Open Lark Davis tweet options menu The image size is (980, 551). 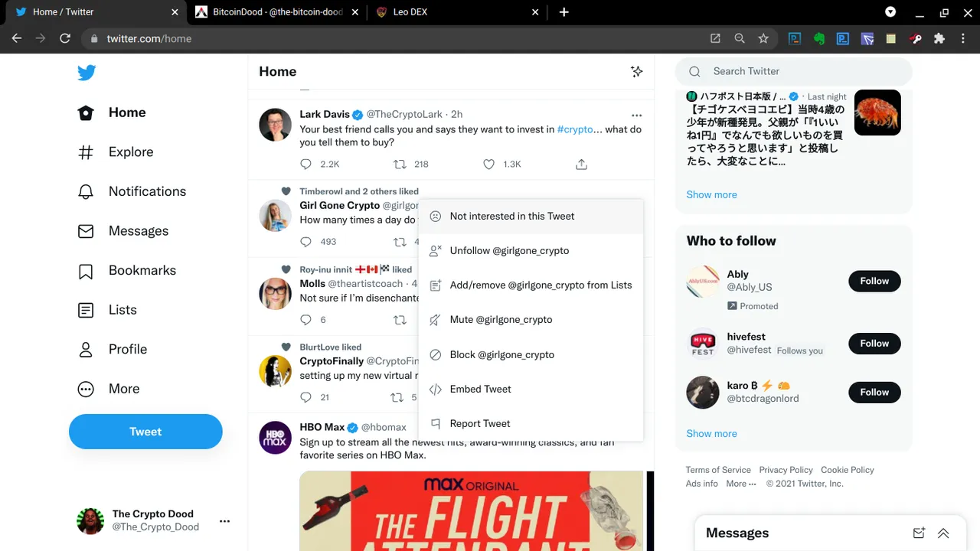pos(636,115)
